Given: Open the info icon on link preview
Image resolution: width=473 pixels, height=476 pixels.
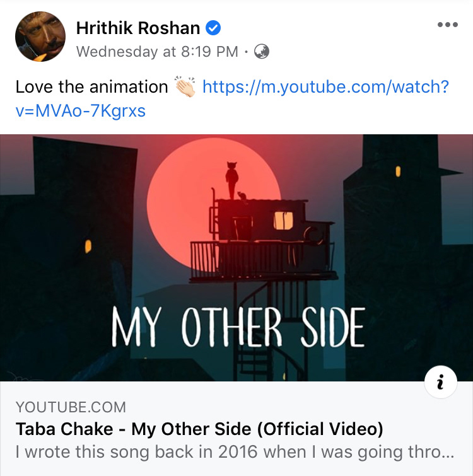Looking at the screenshot, I should 440,382.
